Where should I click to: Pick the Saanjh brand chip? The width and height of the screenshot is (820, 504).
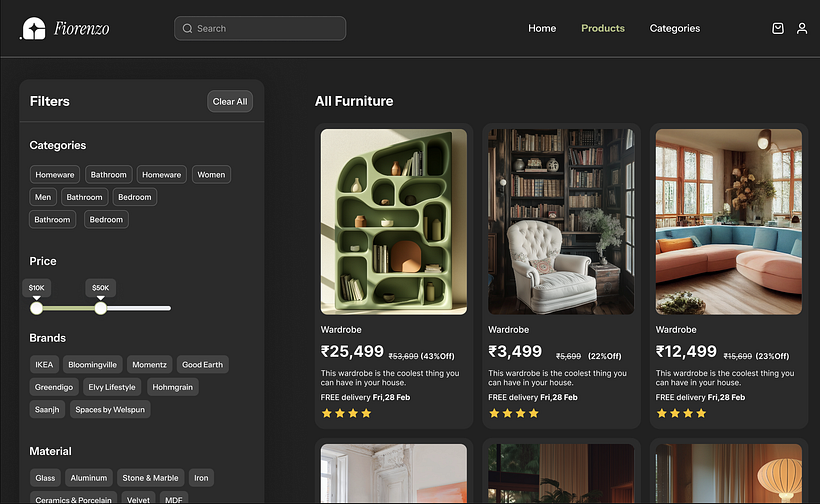(47, 409)
